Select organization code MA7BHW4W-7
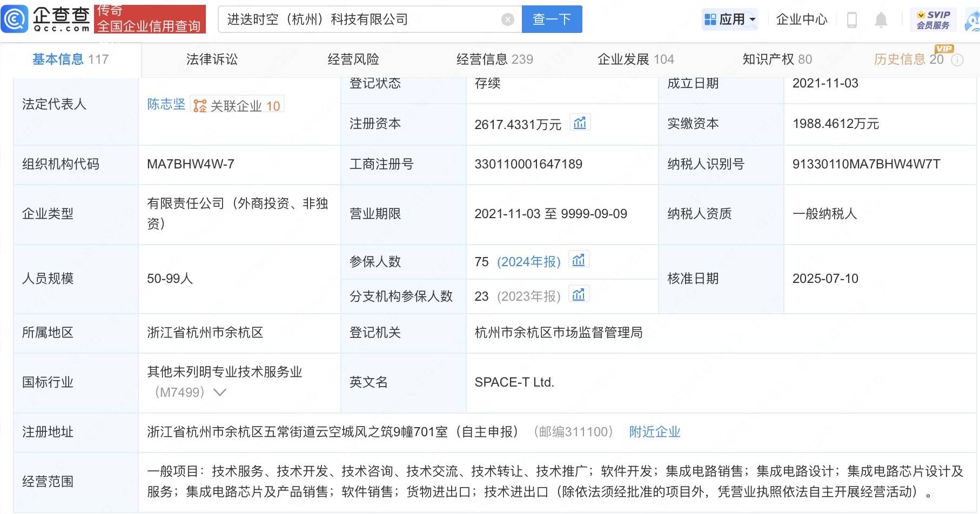 click(x=191, y=164)
